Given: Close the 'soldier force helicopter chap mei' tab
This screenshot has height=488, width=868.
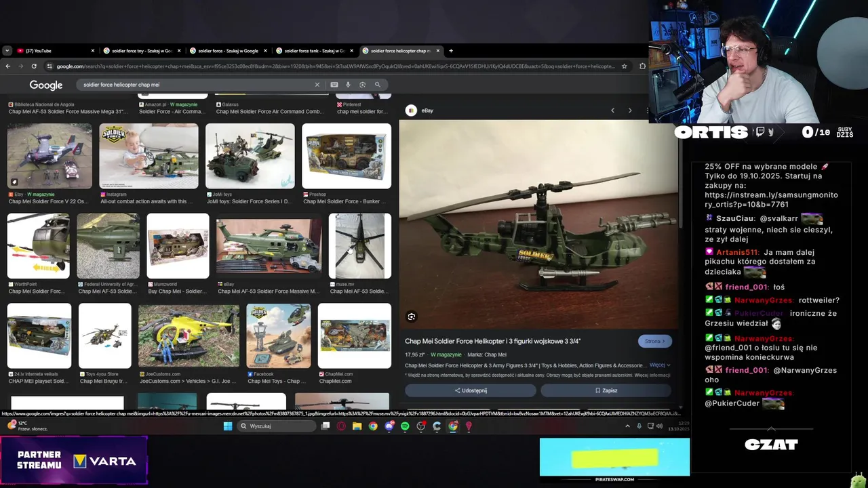Looking at the screenshot, I should [438, 51].
